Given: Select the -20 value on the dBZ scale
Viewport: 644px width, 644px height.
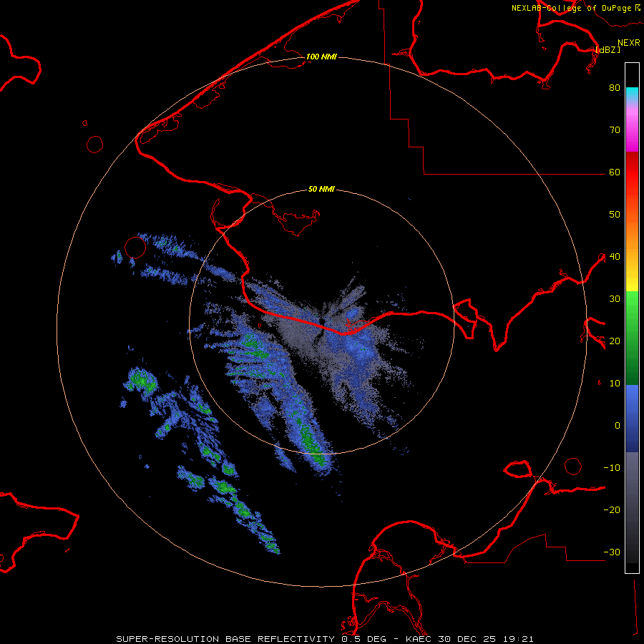Looking at the screenshot, I should (x=612, y=509).
